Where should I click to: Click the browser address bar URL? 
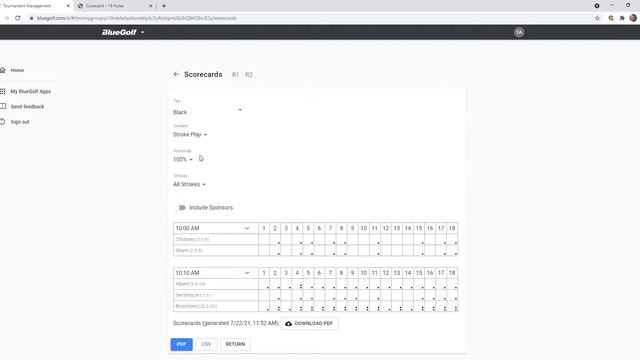tap(137, 18)
